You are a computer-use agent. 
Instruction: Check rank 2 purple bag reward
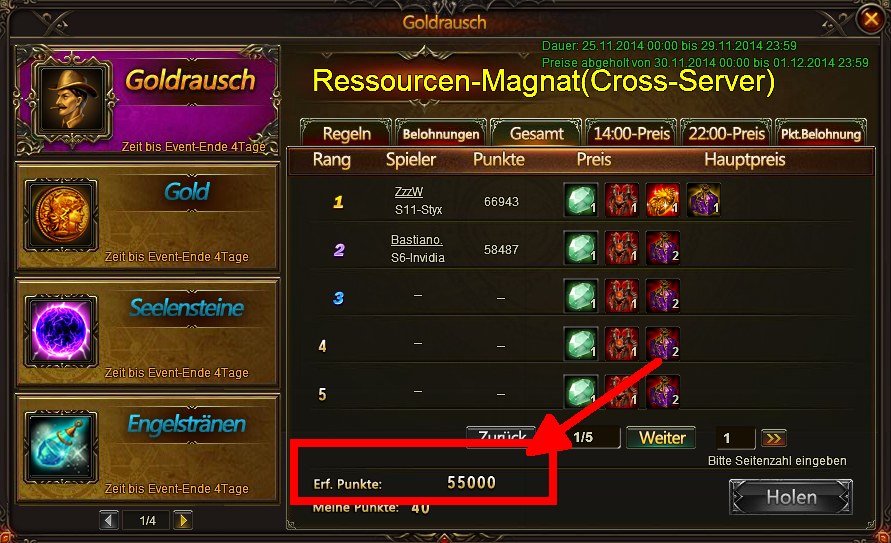tap(663, 248)
